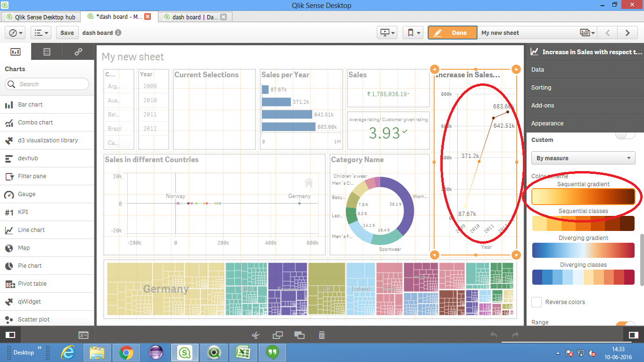Open Excel from taskbar
The width and height of the screenshot is (644, 362).
pyautogui.click(x=243, y=352)
